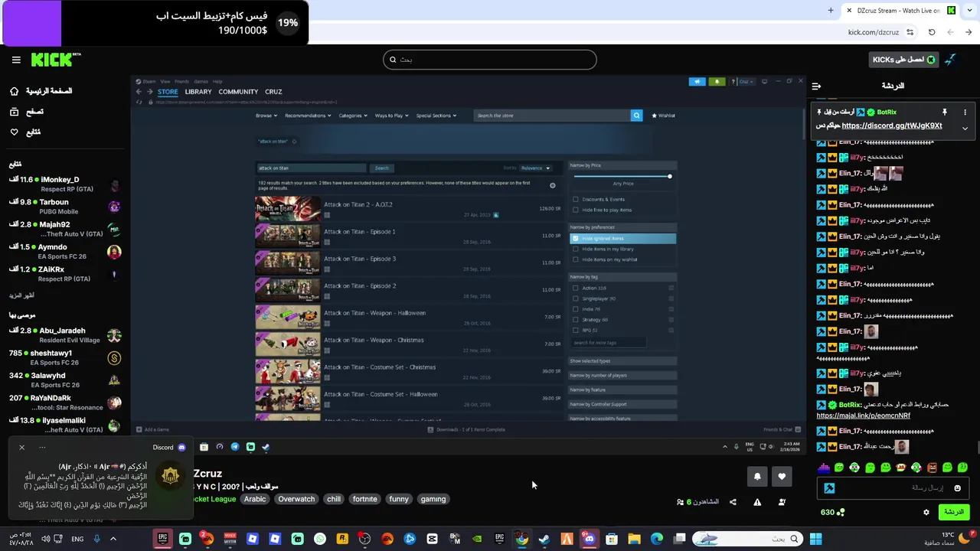This screenshot has height=551, width=980.
Task: Open Steam Friends menu
Action: pos(181,81)
